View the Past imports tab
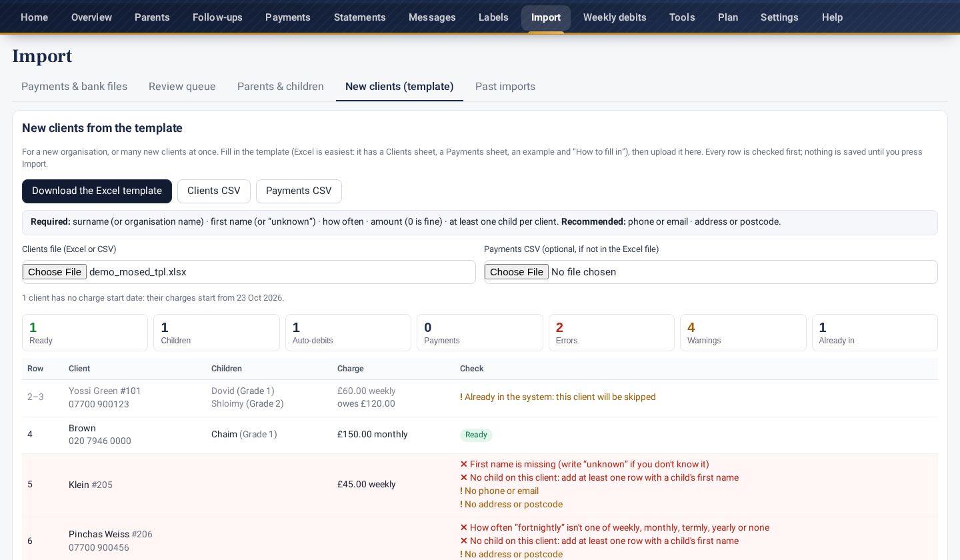The height and width of the screenshot is (560, 960). pos(505,87)
